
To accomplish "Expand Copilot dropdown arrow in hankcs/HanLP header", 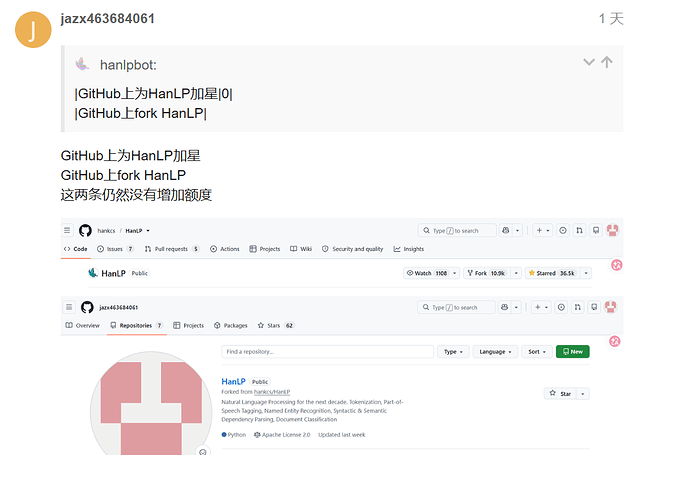I will (518, 230).
